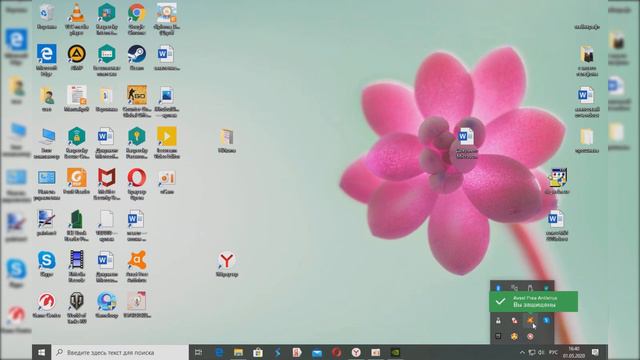Click the Skype icon in the tray overflow
The height and width of the screenshot is (360, 640).
(x=546, y=320)
